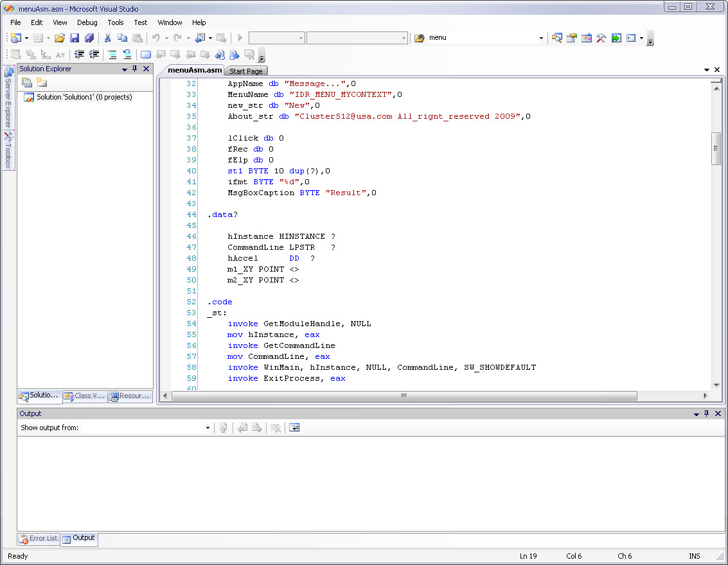Viewport: 728px width, 565px height.
Task: Open Output panel window position dropdown arrow
Action: click(x=697, y=413)
